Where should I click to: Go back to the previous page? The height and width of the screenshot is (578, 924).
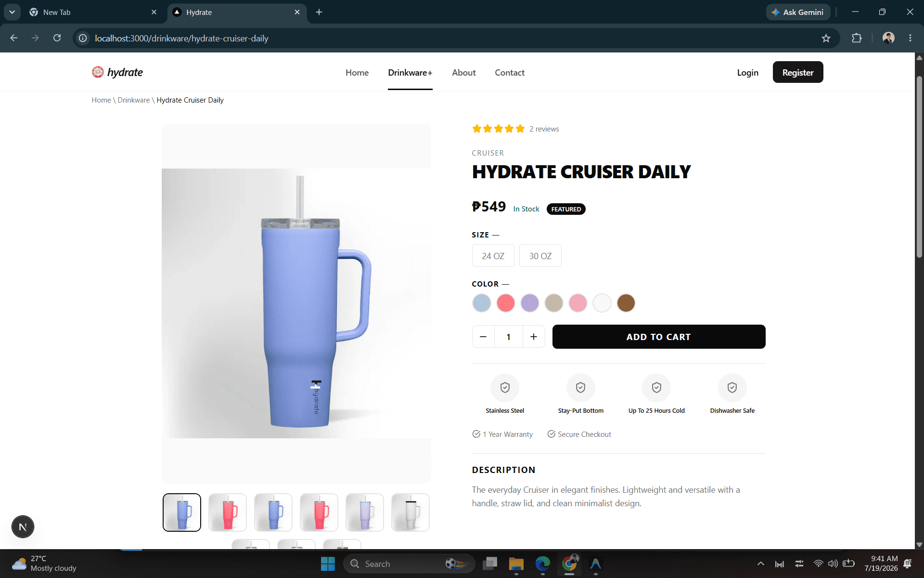[x=14, y=38]
